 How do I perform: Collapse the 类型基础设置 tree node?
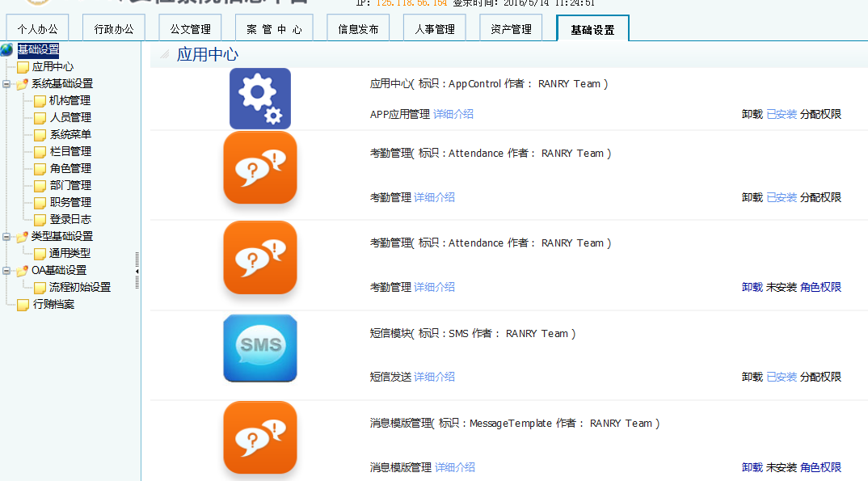point(6,235)
